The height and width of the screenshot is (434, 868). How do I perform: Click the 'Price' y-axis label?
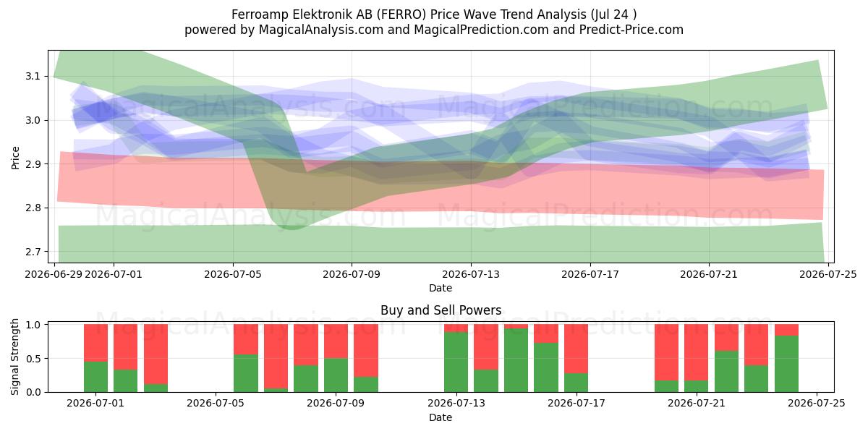point(16,156)
